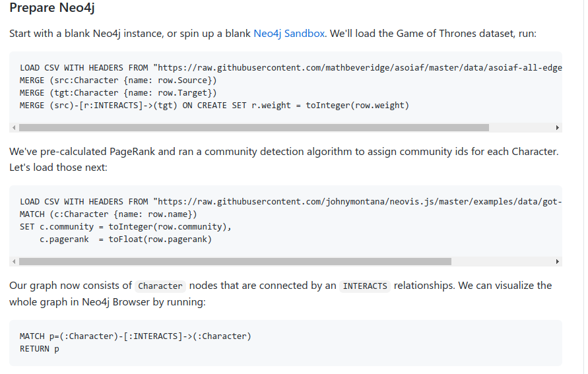Viewport: 588px width, 374px height.
Task: Open the Neo4j Sandbox link
Action: pos(289,34)
